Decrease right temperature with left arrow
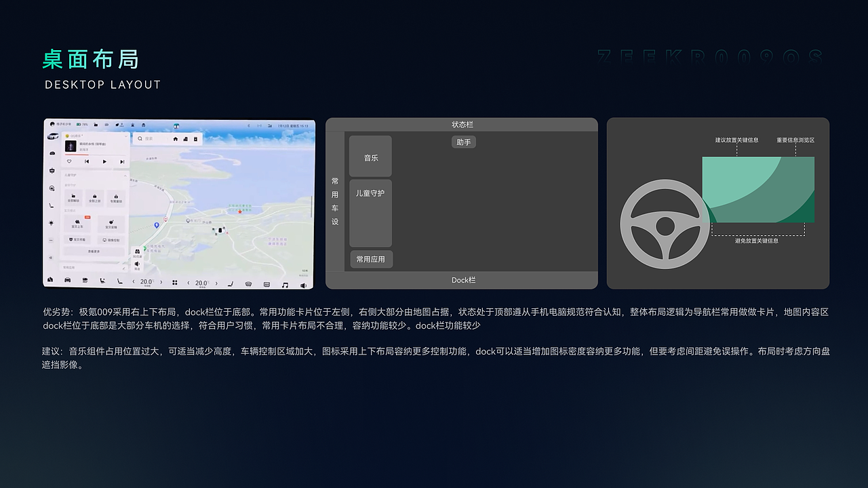 [x=188, y=283]
